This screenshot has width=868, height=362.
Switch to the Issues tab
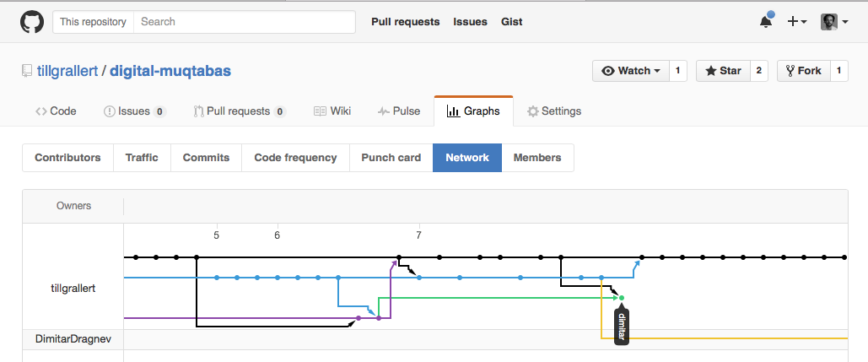click(135, 111)
